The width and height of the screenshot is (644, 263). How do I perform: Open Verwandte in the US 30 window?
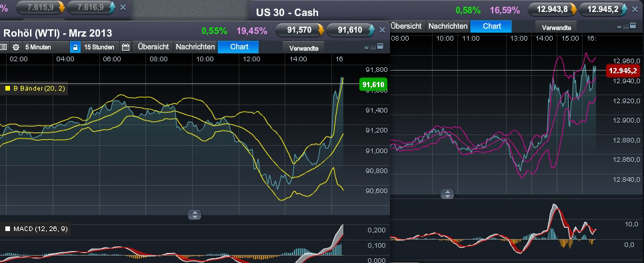(556, 27)
